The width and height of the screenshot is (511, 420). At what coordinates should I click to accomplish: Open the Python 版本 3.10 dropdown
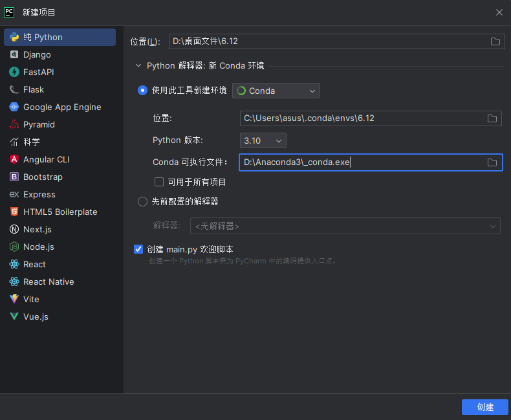click(x=263, y=140)
